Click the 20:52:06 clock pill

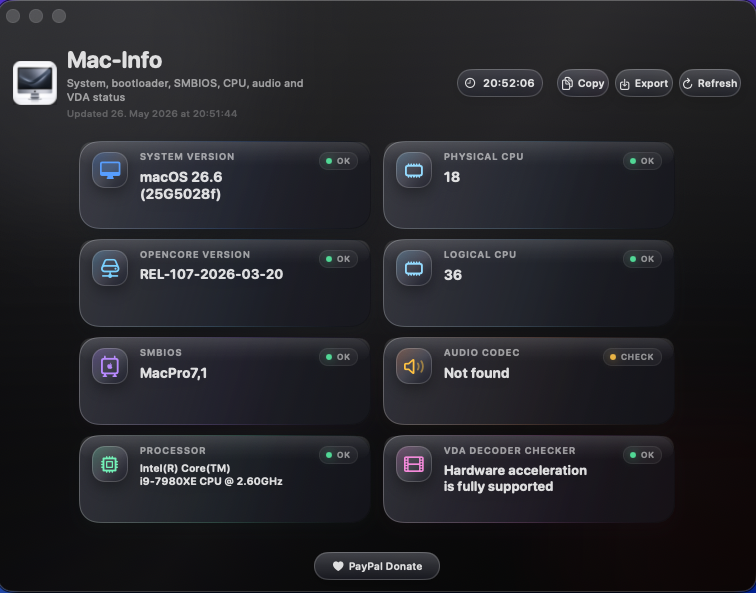(500, 83)
